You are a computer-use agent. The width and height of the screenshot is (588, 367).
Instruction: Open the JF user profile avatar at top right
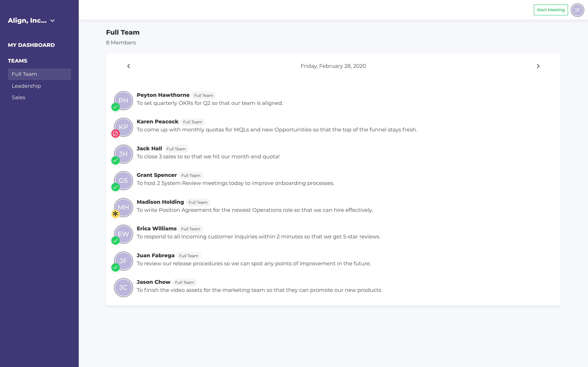point(577,10)
